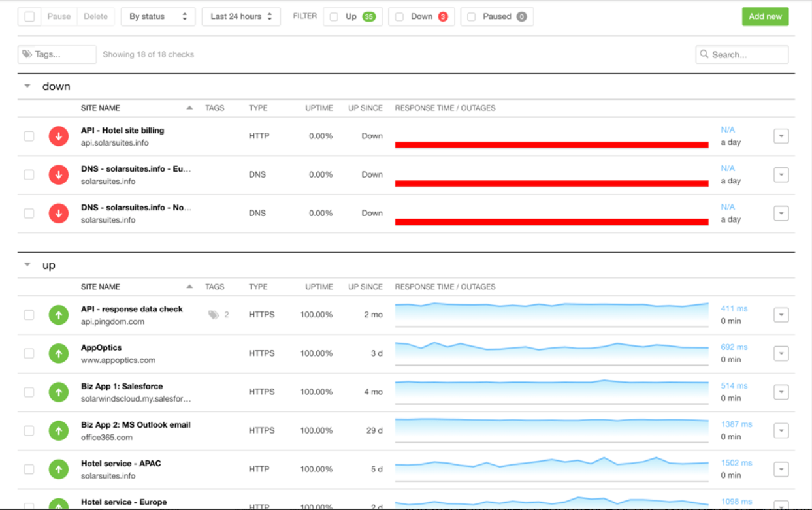Sort by Uptime column header in down section
Viewport: 812px width, 510px height.
[x=319, y=108]
